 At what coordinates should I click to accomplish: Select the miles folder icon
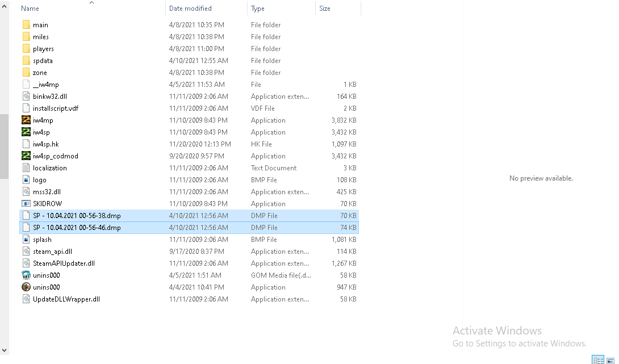pos(26,36)
